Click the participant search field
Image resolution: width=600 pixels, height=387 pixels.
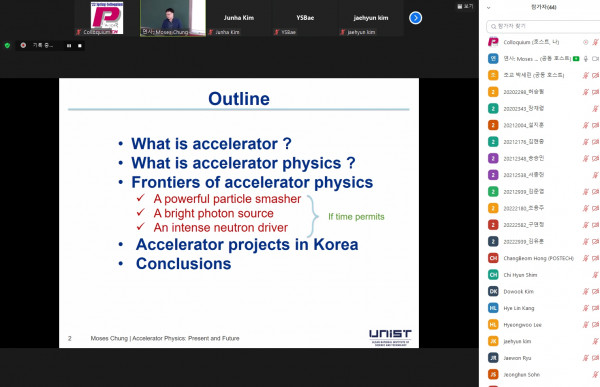point(543,26)
